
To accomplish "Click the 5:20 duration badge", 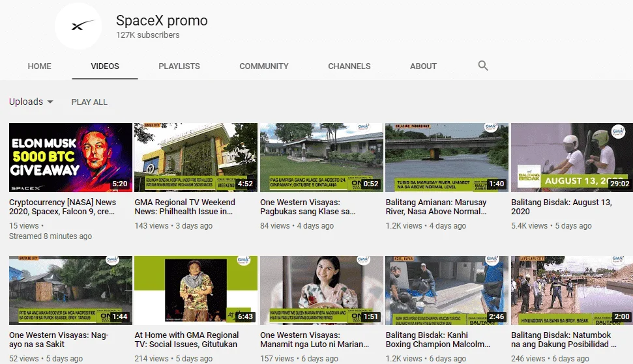I will click(x=120, y=184).
